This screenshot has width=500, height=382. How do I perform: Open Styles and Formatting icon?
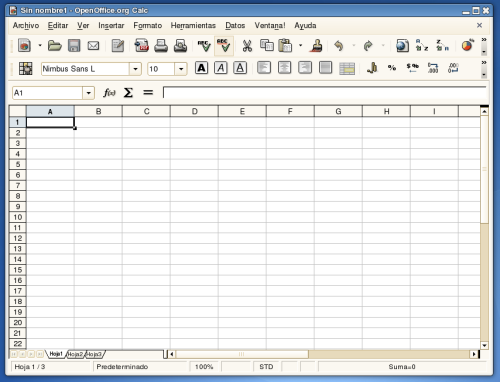pos(26,69)
